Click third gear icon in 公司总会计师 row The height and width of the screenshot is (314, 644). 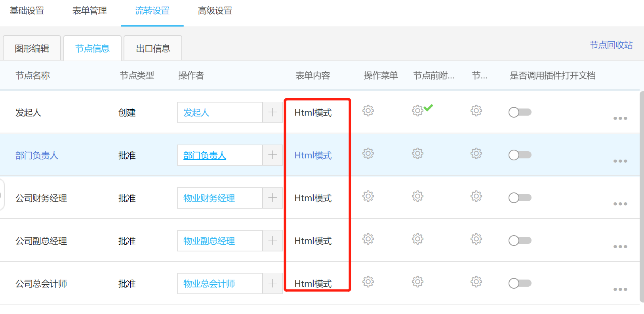(x=476, y=282)
